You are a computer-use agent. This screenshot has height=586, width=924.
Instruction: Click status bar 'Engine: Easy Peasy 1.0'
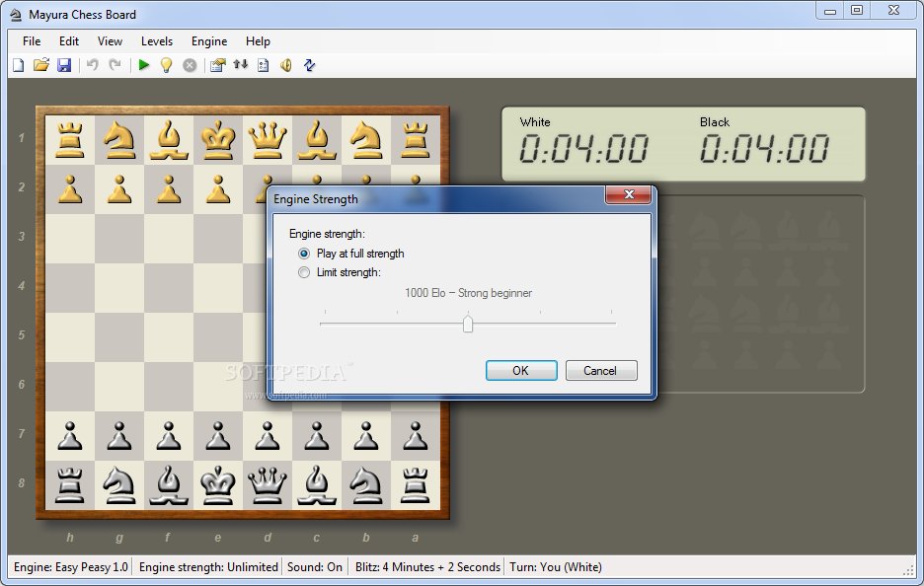pyautogui.click(x=71, y=567)
